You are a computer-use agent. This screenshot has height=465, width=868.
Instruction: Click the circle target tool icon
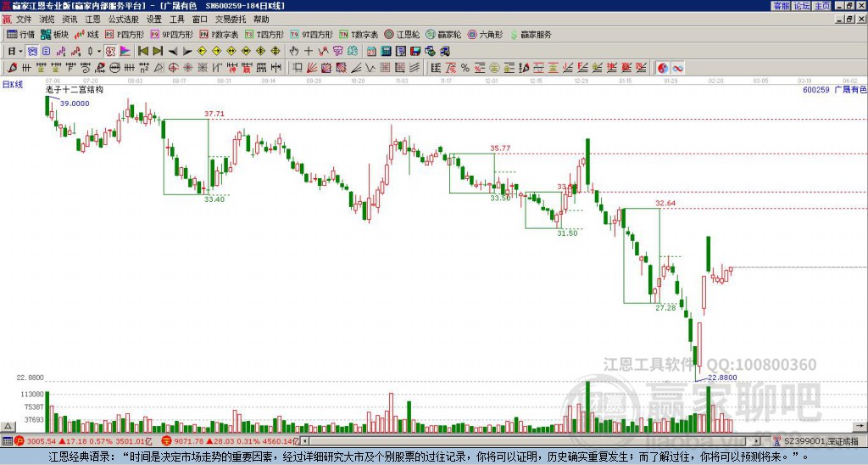(x=173, y=68)
